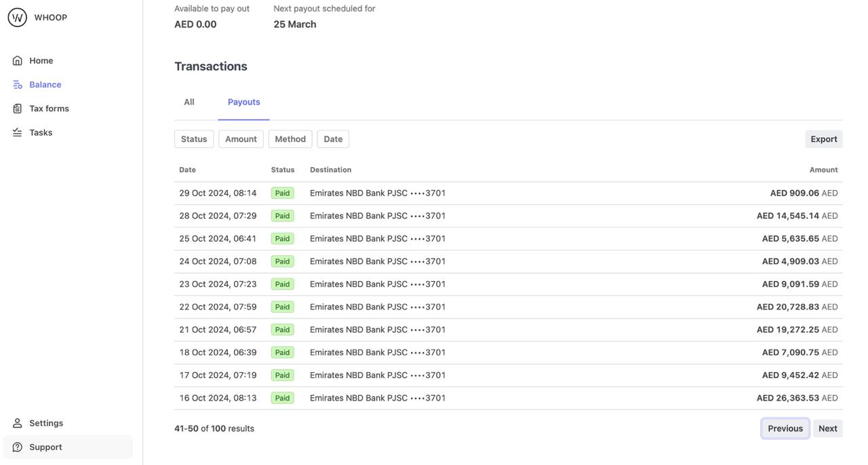Click the Home house icon in sidebar
The image size is (868, 465).
18,61
